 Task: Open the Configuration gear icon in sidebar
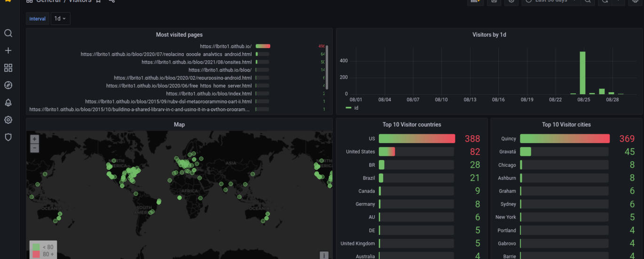[8, 120]
